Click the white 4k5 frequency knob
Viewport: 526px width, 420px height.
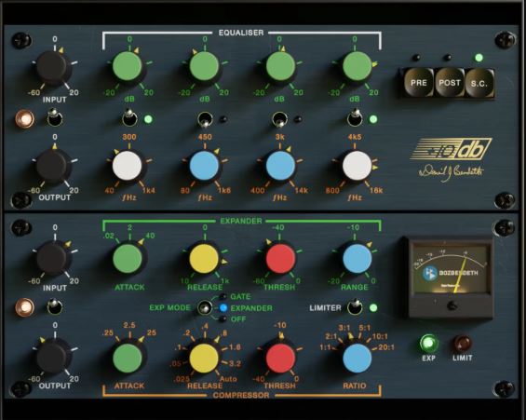tap(357, 166)
